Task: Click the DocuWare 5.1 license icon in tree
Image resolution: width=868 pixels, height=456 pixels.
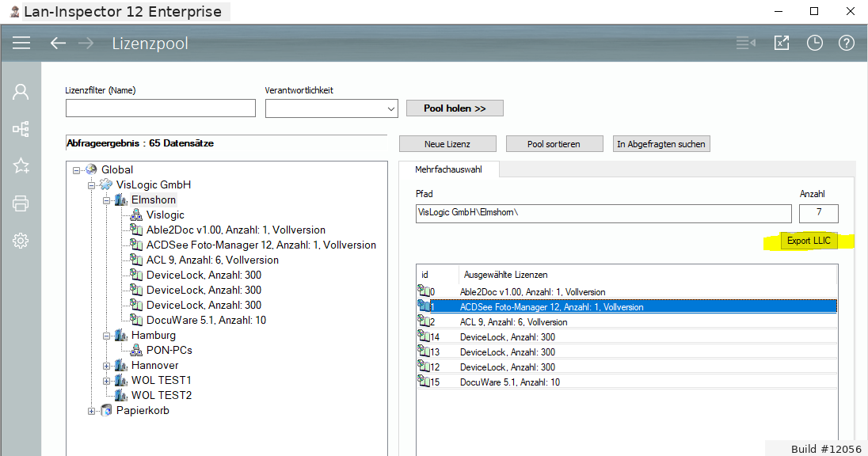Action: tap(136, 319)
